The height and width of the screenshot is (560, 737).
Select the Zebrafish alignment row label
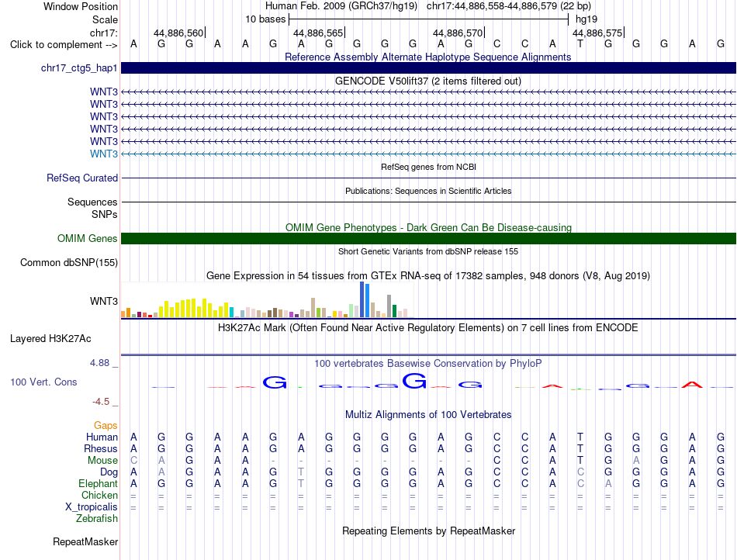click(97, 519)
